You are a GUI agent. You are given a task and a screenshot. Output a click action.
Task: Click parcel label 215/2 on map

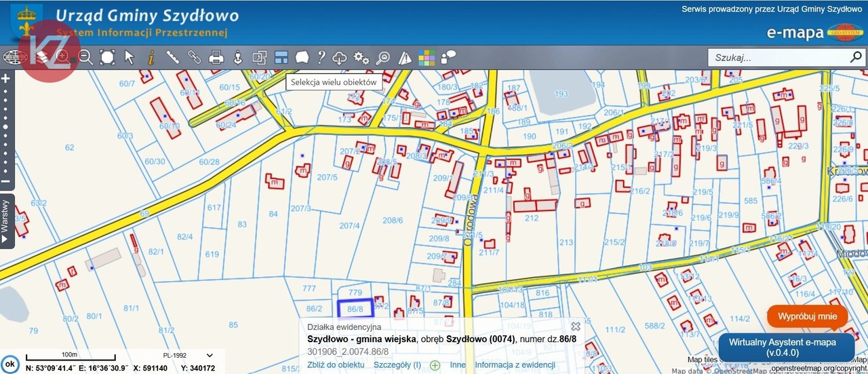pos(614,242)
